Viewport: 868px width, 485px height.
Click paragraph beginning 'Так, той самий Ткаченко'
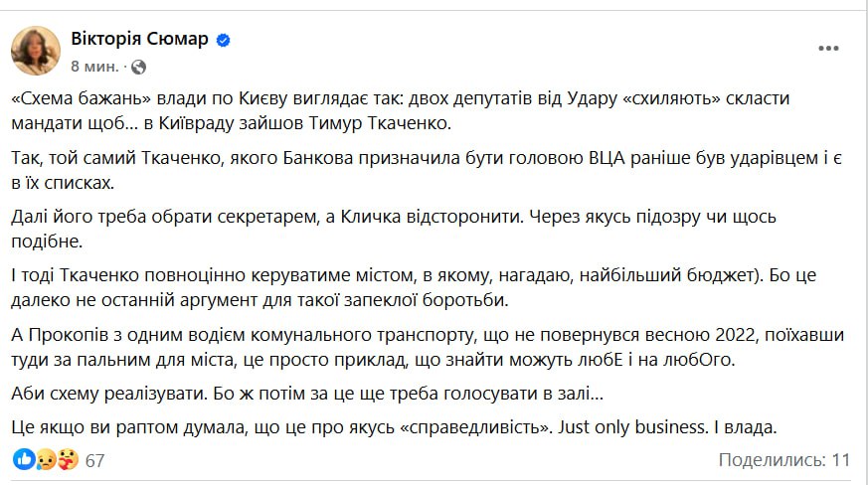click(427, 170)
